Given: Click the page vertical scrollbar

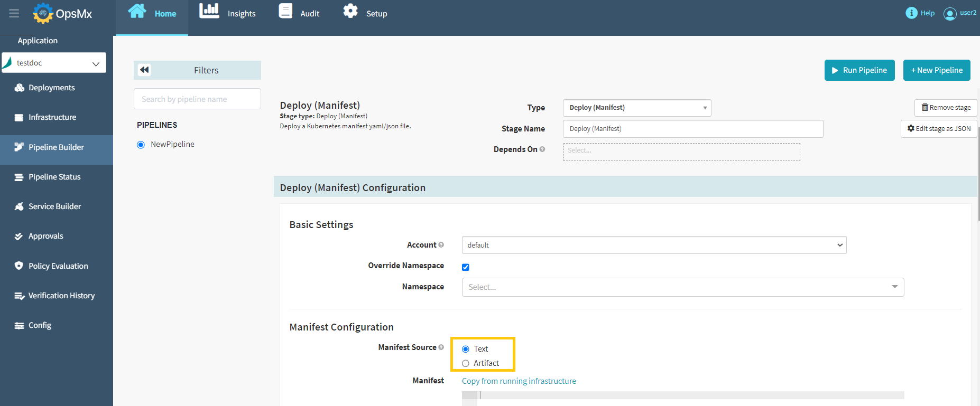Looking at the screenshot, I should (x=978, y=173).
